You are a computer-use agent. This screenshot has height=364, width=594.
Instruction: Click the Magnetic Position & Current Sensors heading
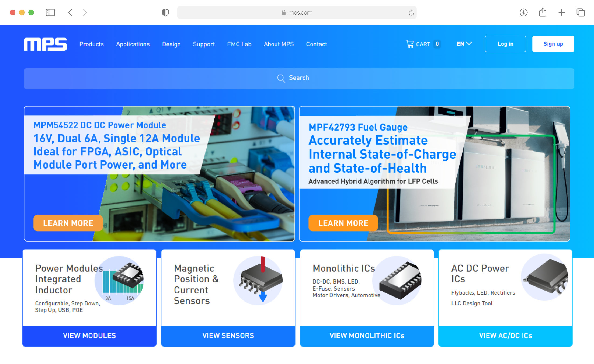196,284
